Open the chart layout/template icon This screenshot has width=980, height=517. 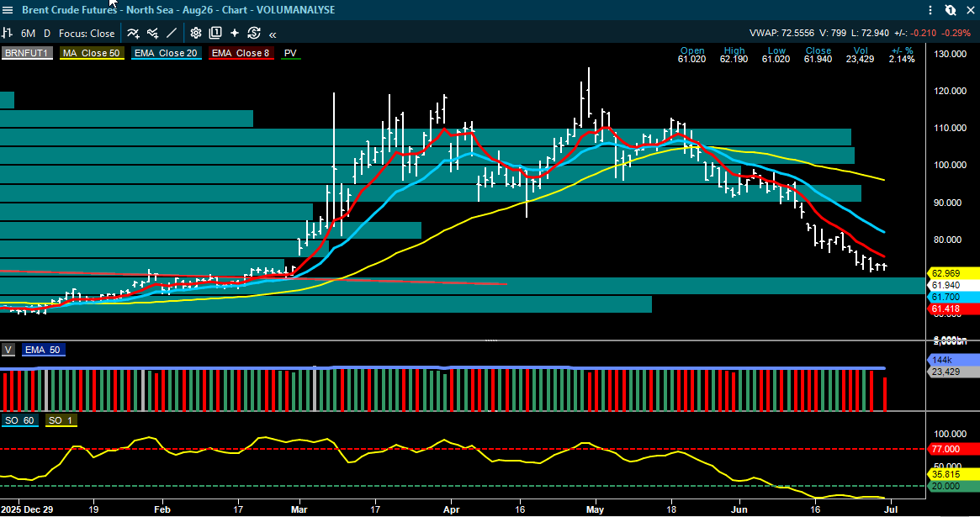(x=215, y=33)
